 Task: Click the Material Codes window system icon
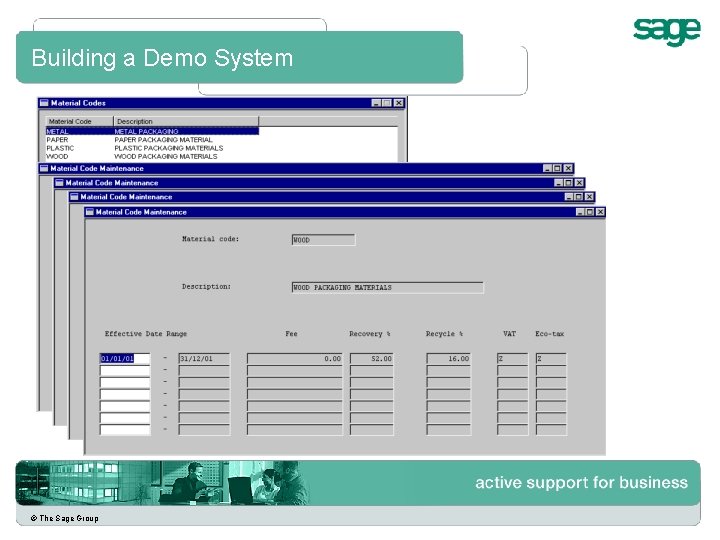(x=44, y=103)
